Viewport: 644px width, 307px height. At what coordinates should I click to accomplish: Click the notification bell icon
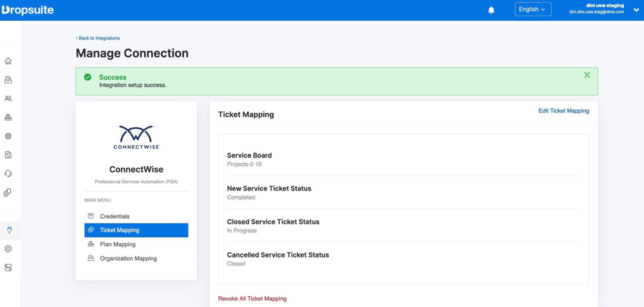[x=491, y=10]
